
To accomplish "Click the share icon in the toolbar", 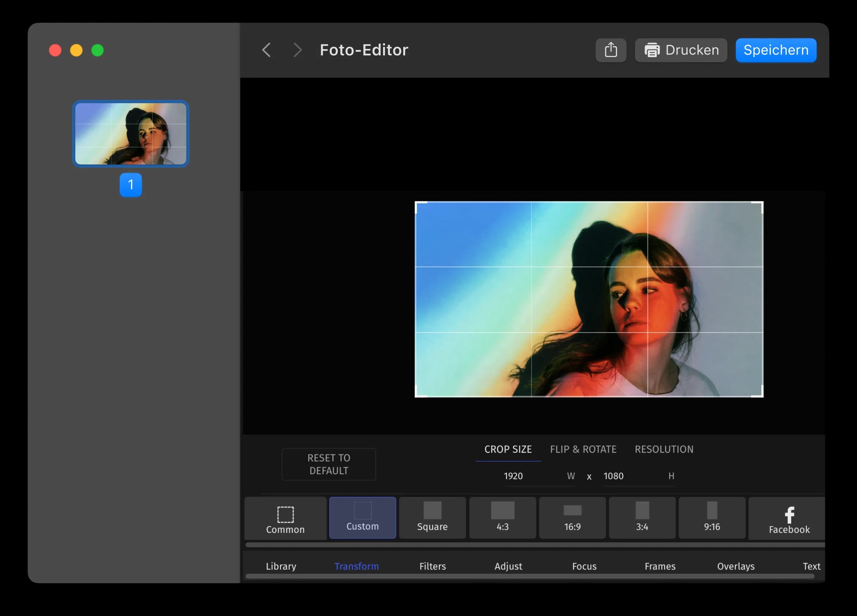I will point(611,50).
